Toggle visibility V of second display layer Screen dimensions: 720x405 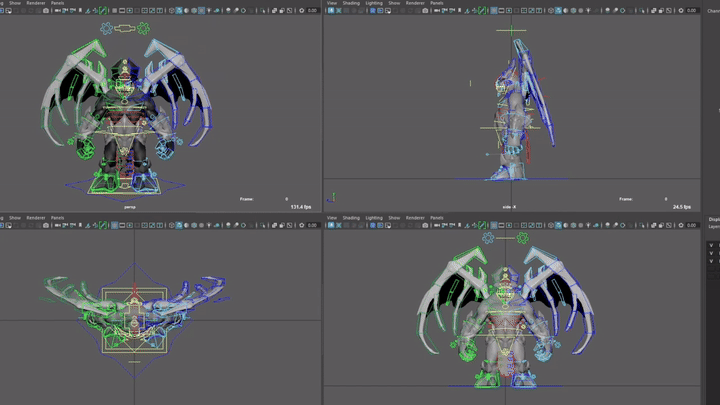[x=711, y=253]
